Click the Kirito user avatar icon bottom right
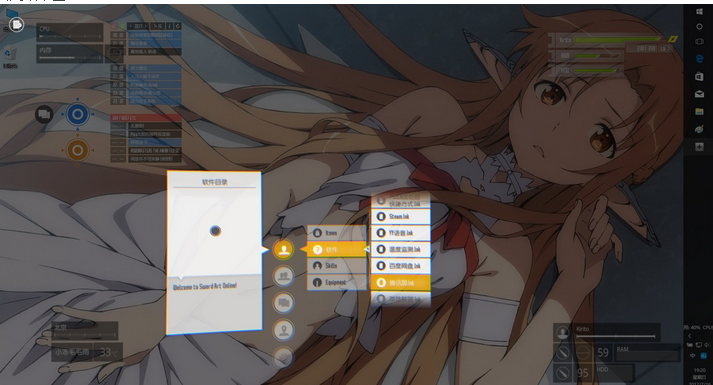The width and height of the screenshot is (713, 385). pos(563,332)
